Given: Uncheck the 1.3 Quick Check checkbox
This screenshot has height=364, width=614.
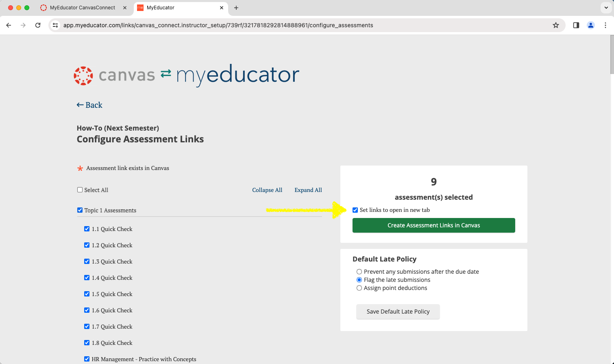Looking at the screenshot, I should [87, 262].
